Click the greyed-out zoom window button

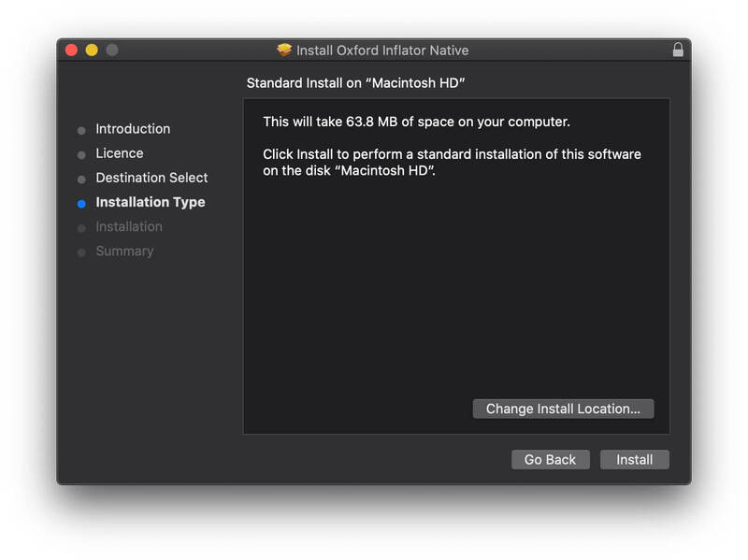click(x=112, y=50)
